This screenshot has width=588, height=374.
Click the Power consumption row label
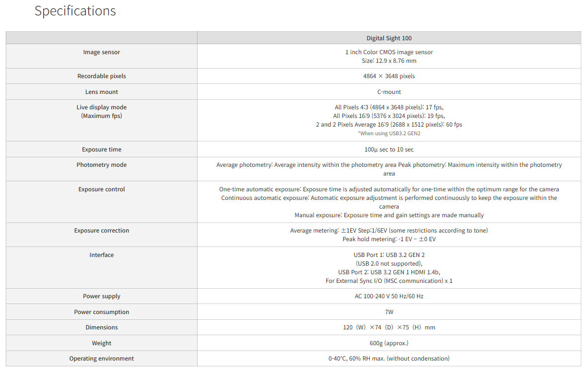point(102,312)
